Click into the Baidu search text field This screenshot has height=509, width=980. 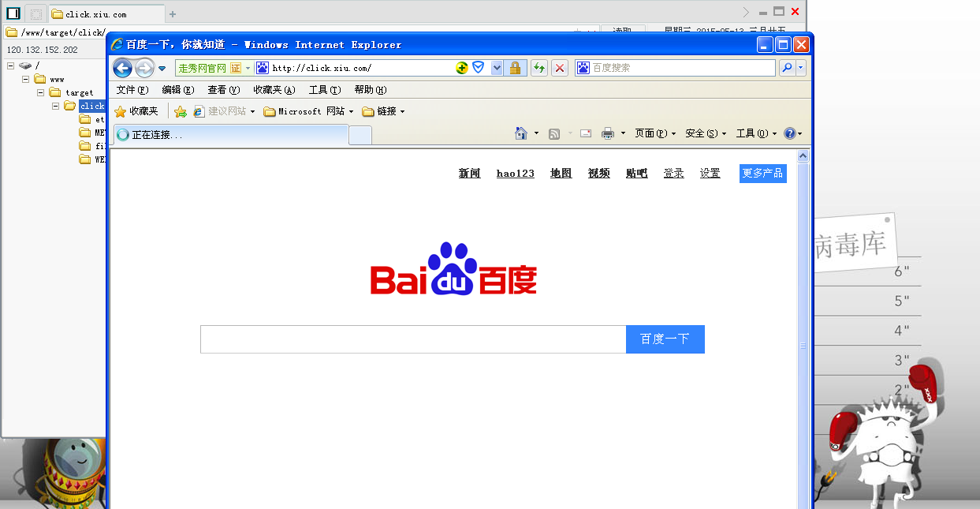coord(413,339)
